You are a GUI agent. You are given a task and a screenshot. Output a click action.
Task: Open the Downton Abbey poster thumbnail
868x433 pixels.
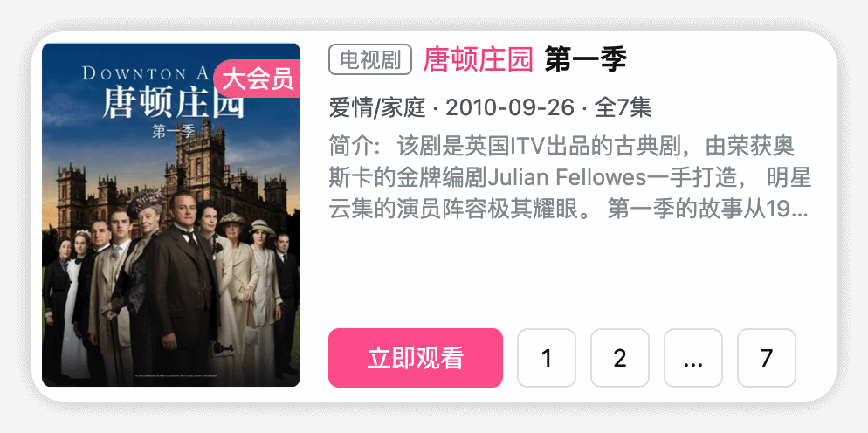pyautogui.click(x=171, y=215)
